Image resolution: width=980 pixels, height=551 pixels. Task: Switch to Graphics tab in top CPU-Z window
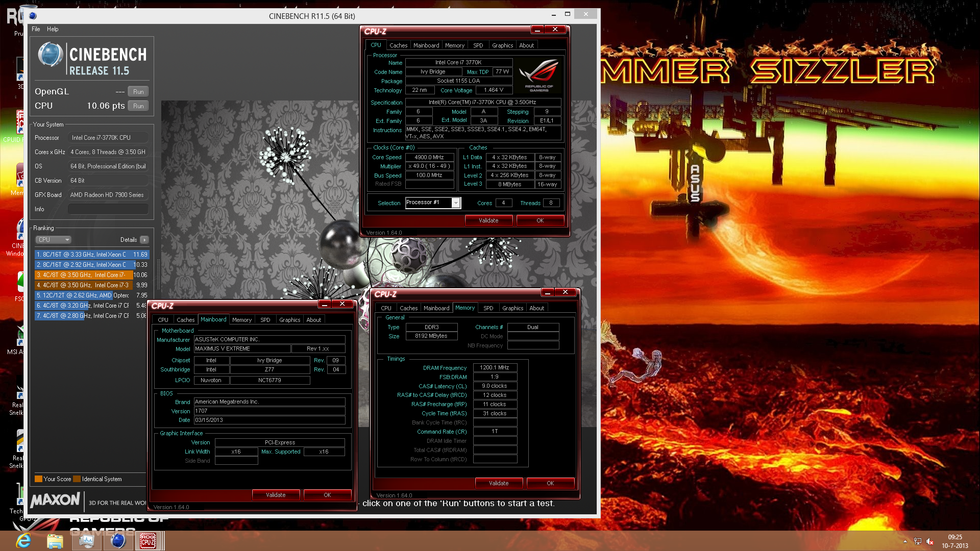coord(502,45)
